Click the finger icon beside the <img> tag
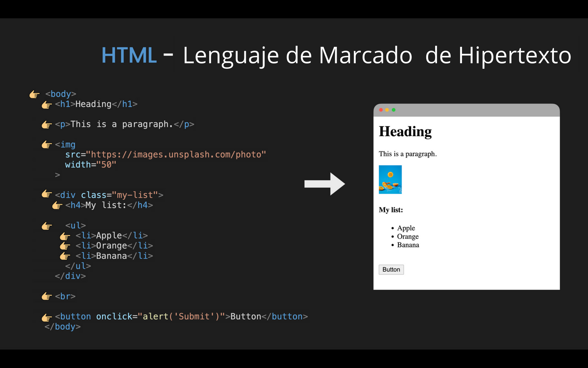 coord(47,144)
